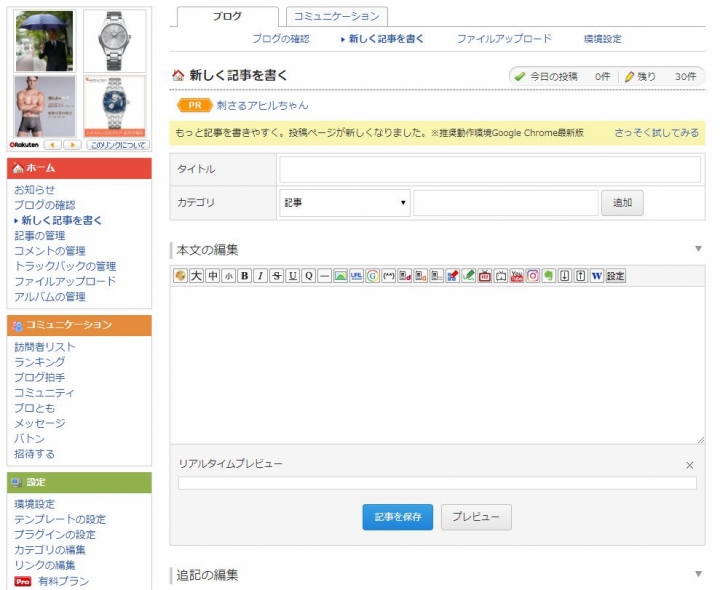
Task: Expand the 追記の編集 section
Action: tap(698, 574)
